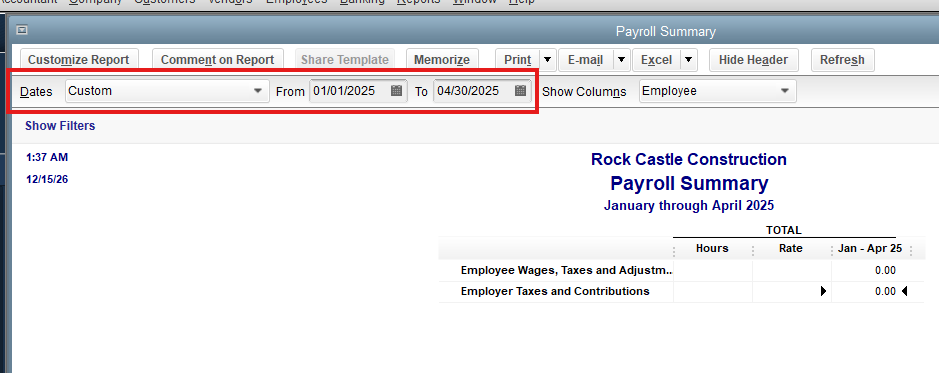
Task: Refresh the payroll report
Action: [x=842, y=60]
